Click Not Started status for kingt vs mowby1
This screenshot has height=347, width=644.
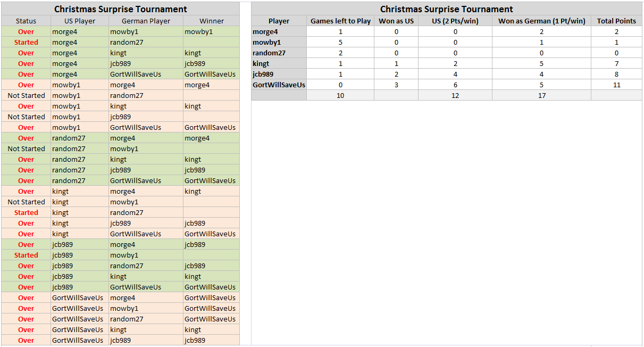(26, 202)
